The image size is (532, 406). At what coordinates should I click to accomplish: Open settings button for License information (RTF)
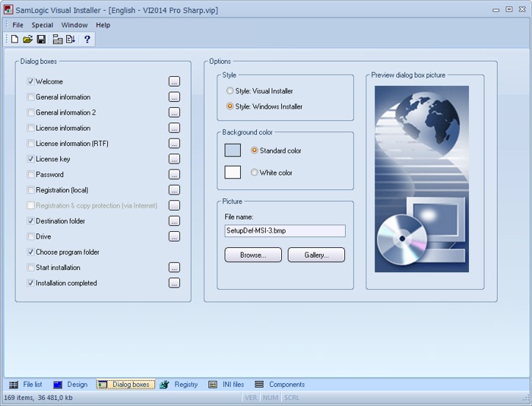coord(174,144)
